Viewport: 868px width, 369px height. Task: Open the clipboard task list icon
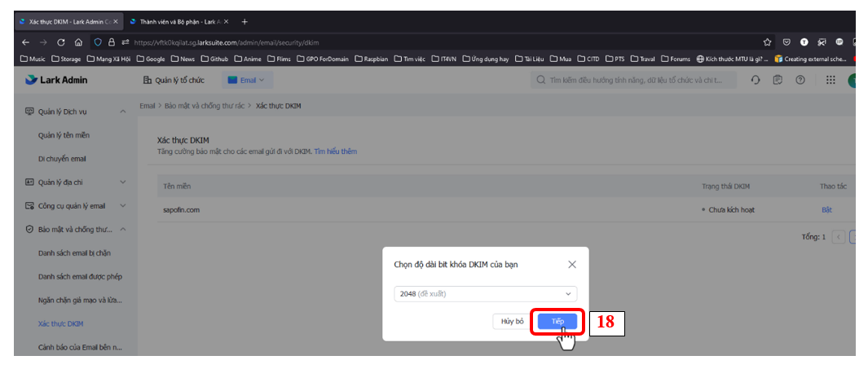point(778,80)
